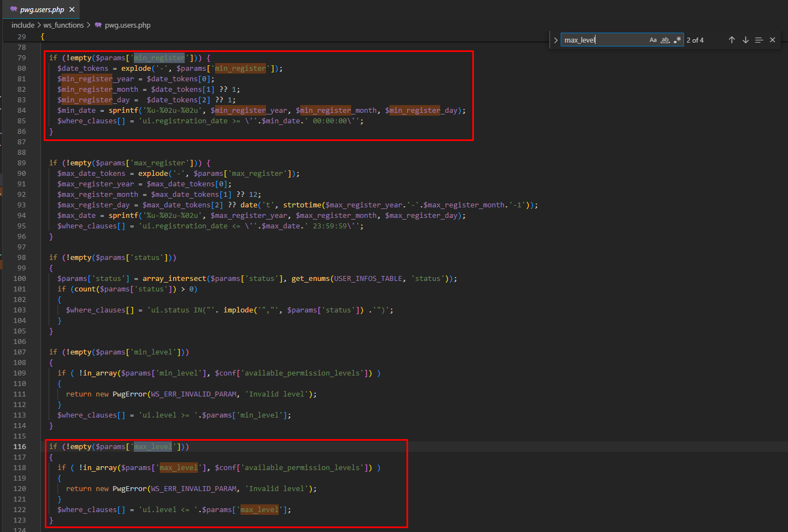
Task: Click 'strtotime' on line 93
Action: (302, 205)
